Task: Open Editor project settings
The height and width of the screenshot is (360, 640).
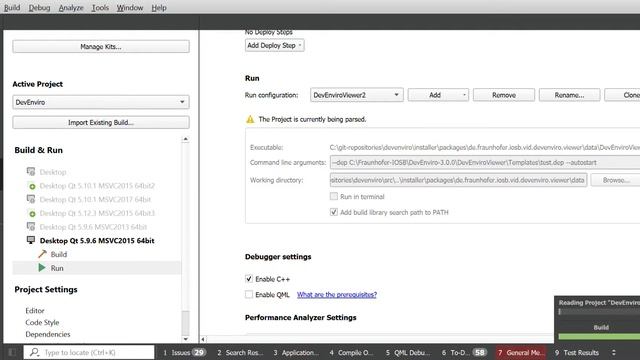Action: 35,311
